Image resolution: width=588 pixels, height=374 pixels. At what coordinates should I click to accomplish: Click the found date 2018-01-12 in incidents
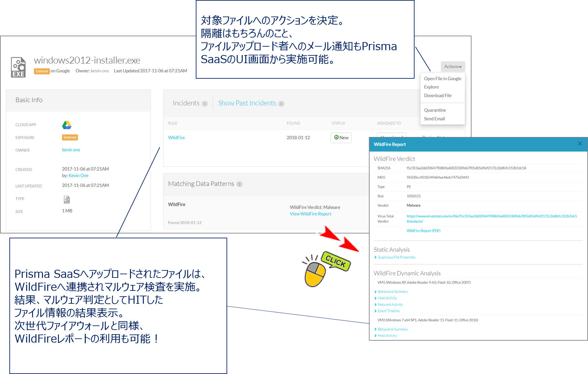coord(298,138)
